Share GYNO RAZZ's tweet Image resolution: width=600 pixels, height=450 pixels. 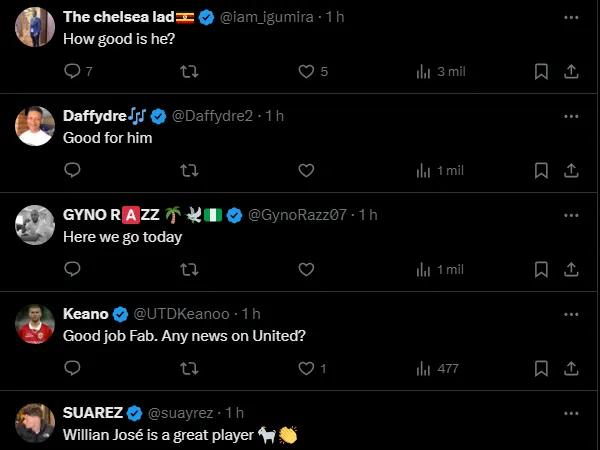tap(571, 269)
